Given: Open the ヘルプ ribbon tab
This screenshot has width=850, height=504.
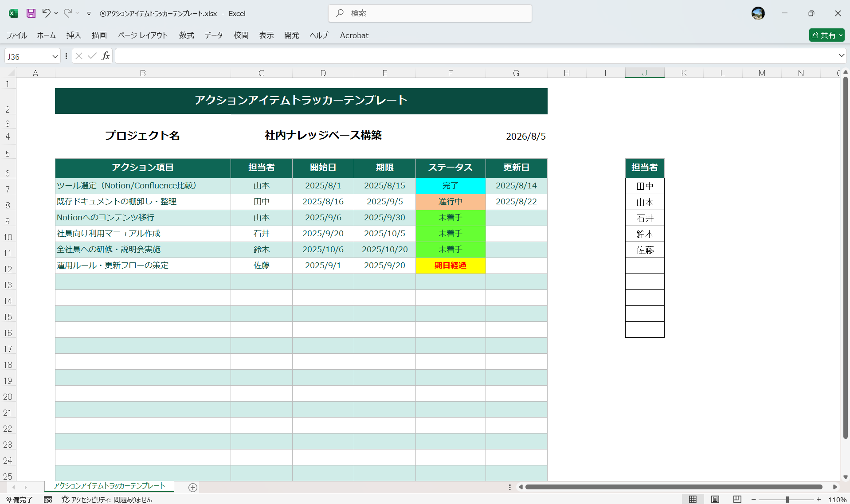Looking at the screenshot, I should click(319, 35).
